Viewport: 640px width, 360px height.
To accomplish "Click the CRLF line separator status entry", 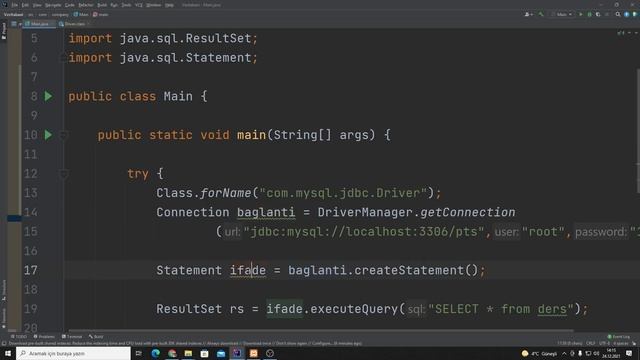I will click(591, 343).
